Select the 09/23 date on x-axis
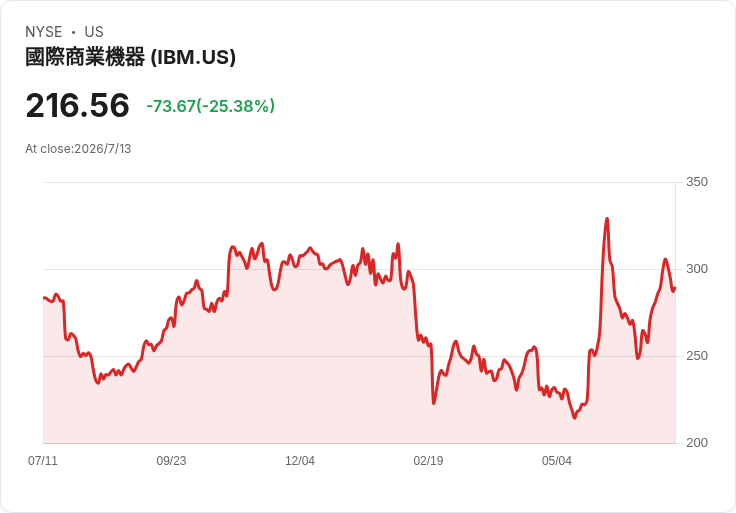This screenshot has width=736, height=513. [x=171, y=461]
